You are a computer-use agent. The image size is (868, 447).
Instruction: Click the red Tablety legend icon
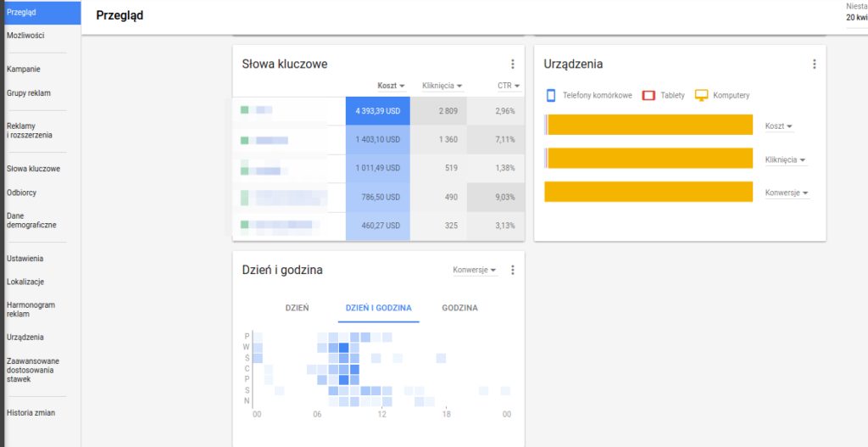pos(648,95)
